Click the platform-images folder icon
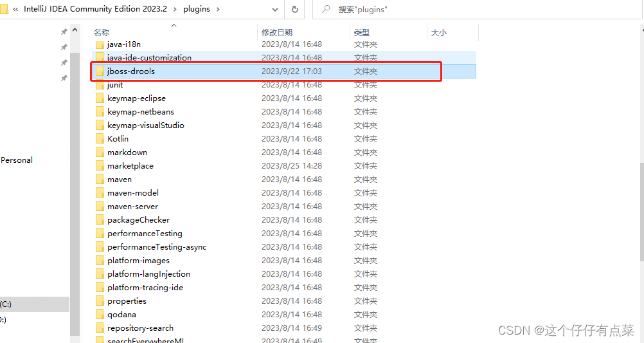 point(100,261)
